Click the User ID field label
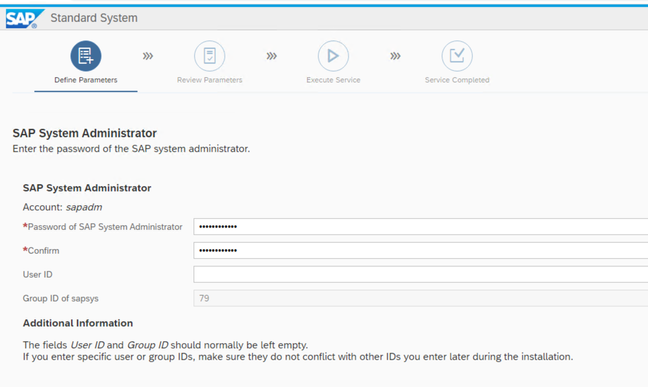 [38, 275]
